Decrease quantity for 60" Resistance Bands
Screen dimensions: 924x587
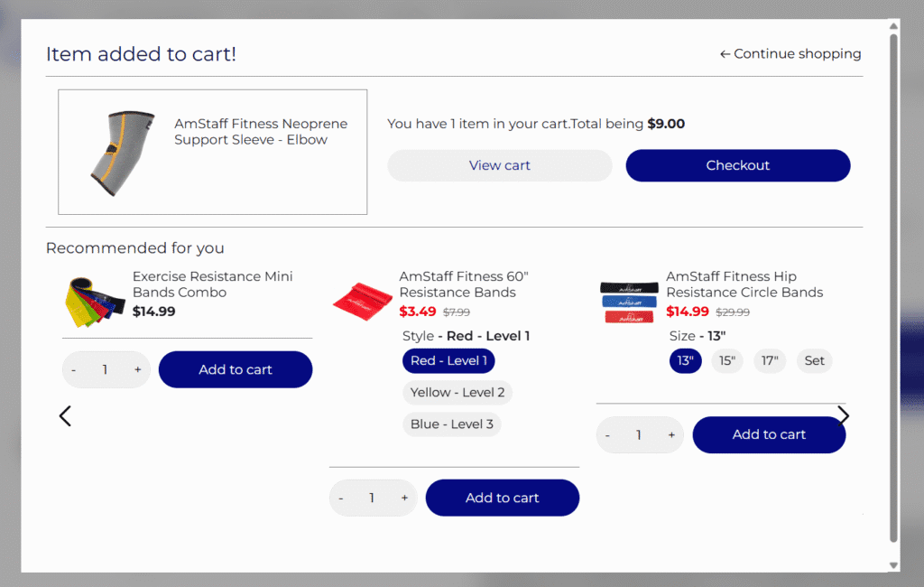(x=341, y=498)
